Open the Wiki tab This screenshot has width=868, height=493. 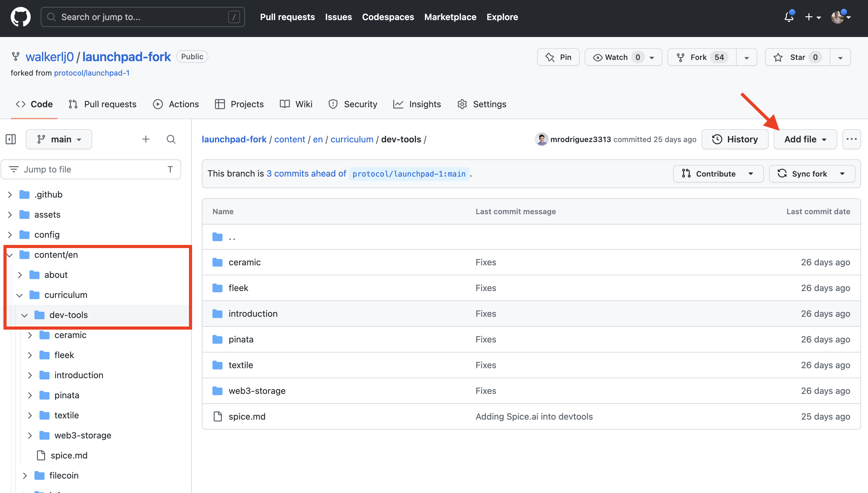pos(296,104)
